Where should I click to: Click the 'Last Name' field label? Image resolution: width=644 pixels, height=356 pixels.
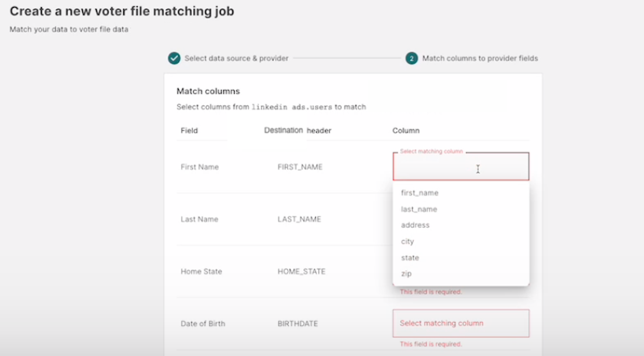[x=199, y=219]
